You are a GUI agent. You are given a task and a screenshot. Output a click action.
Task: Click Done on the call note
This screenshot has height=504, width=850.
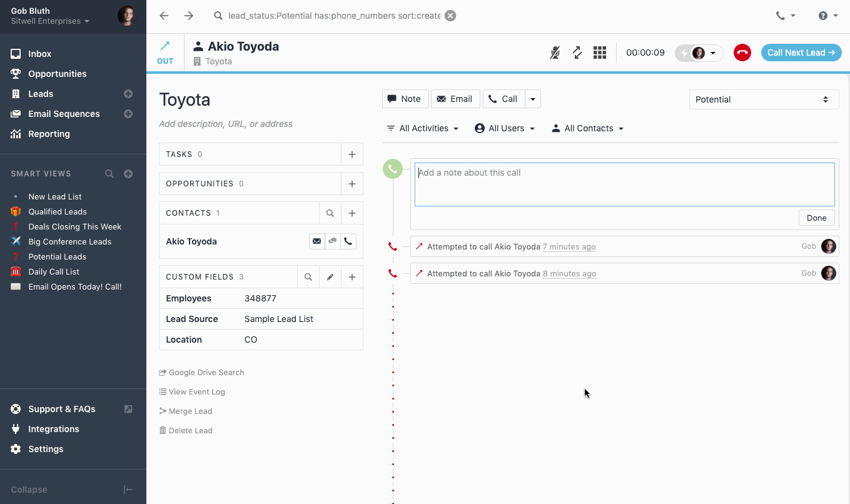tap(816, 218)
